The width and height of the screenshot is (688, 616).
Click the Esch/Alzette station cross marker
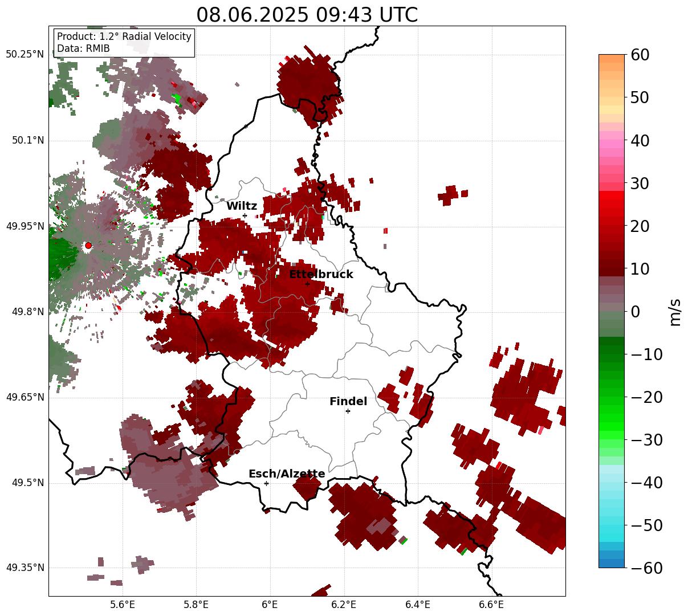pos(266,483)
